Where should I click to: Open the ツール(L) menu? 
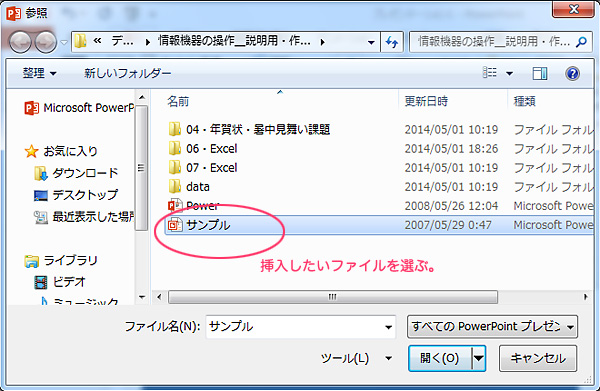point(356,358)
